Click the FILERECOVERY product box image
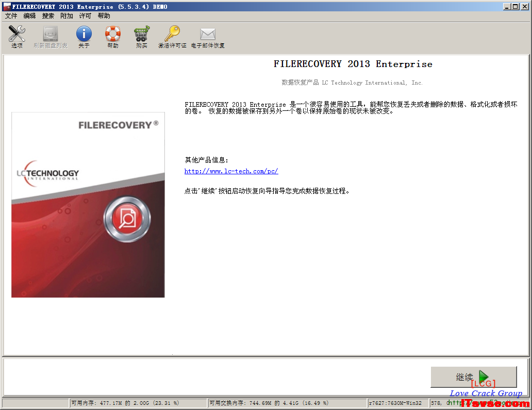532x410 pixels. (x=88, y=205)
